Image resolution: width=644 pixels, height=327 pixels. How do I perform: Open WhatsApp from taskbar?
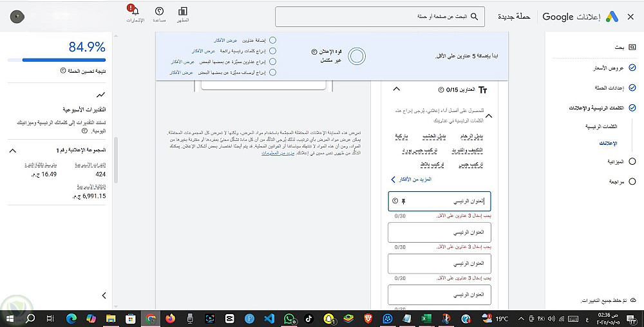pyautogui.click(x=290, y=319)
